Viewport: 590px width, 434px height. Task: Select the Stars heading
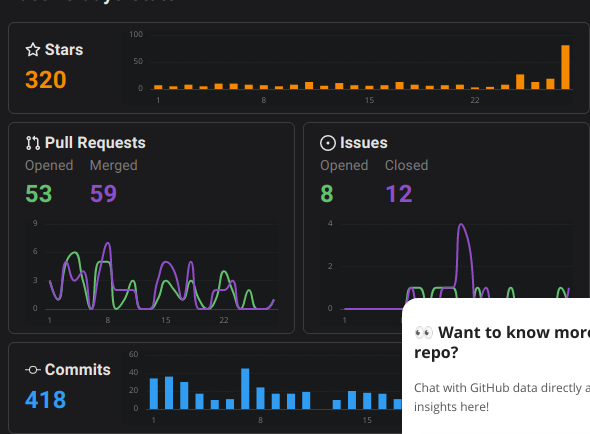[x=64, y=50]
